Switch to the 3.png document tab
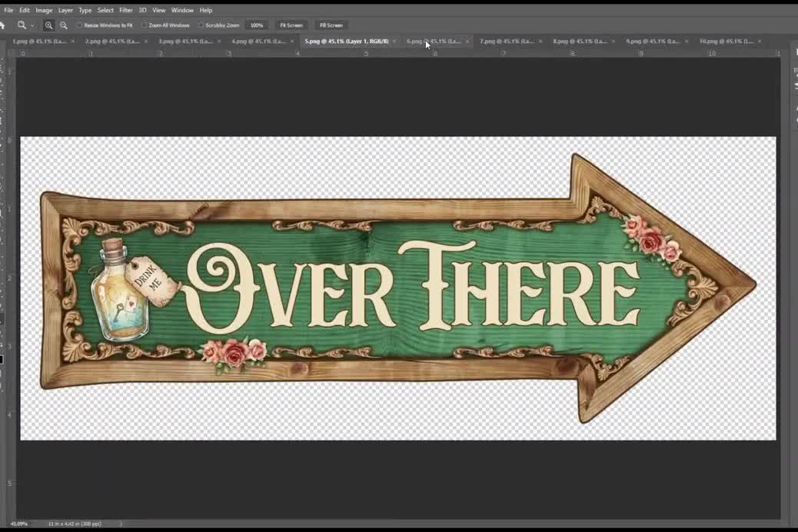The height and width of the screenshot is (532, 798). tap(186, 42)
